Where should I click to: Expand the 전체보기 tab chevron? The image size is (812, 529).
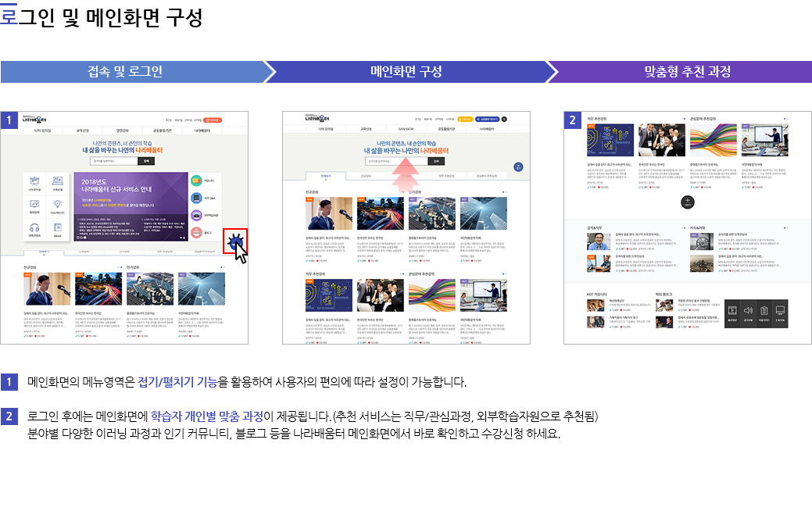43,256
